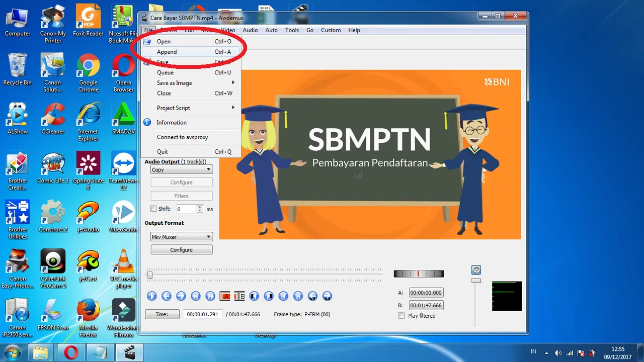Click the speaker icon above volume slider
644x362 pixels.
click(476, 270)
